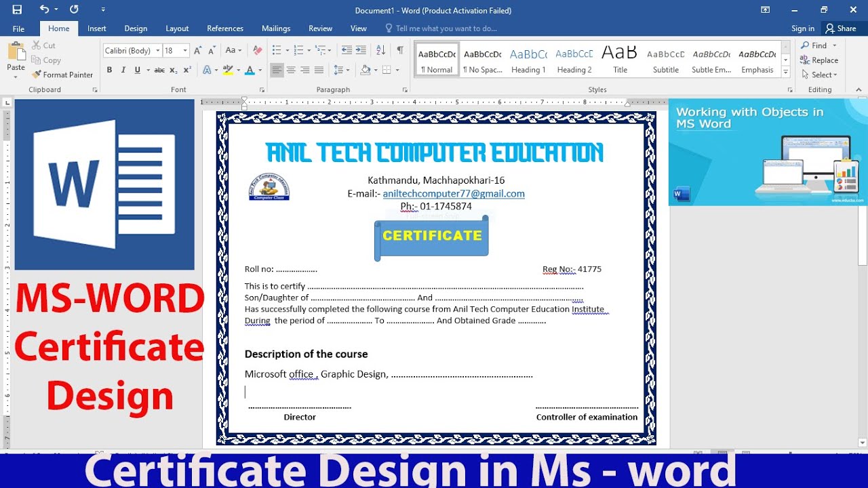Apply superscript formatting
Viewport: 868px width, 488px height.
(x=186, y=70)
